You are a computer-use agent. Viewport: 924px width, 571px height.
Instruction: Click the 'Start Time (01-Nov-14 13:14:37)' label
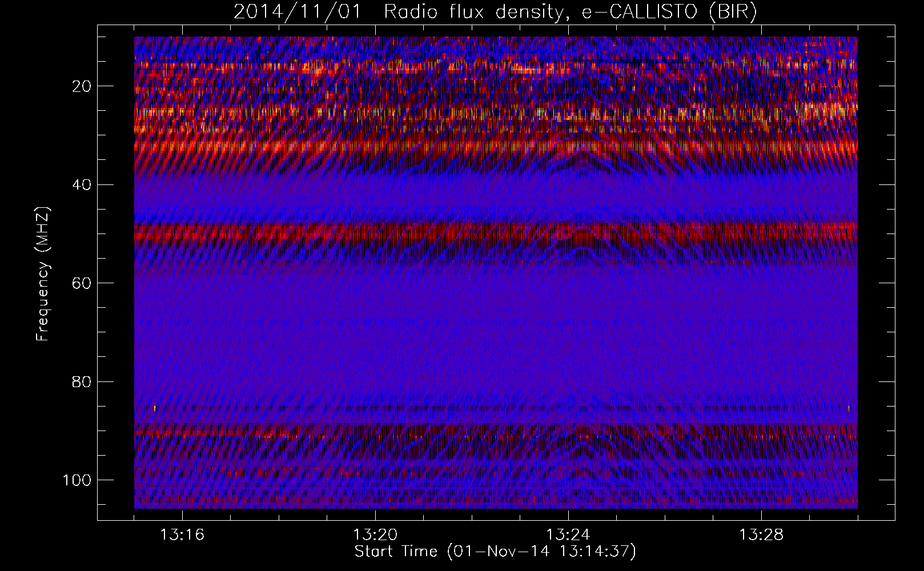click(x=495, y=552)
